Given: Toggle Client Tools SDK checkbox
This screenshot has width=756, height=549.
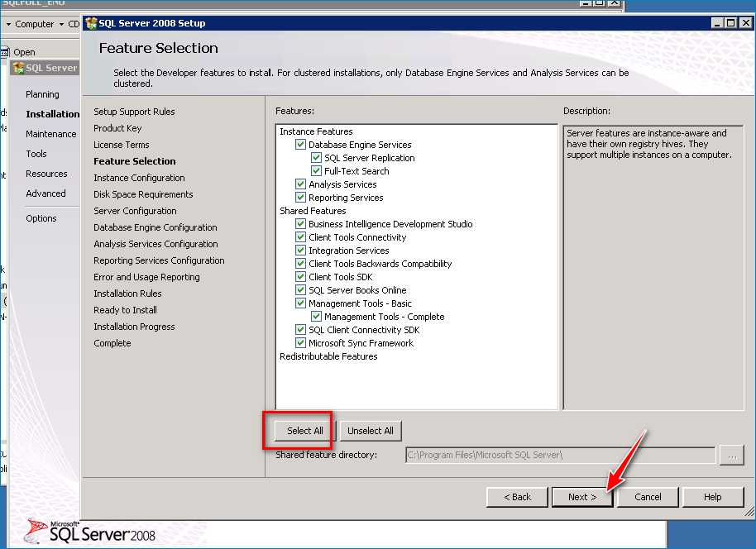Looking at the screenshot, I should coord(300,277).
